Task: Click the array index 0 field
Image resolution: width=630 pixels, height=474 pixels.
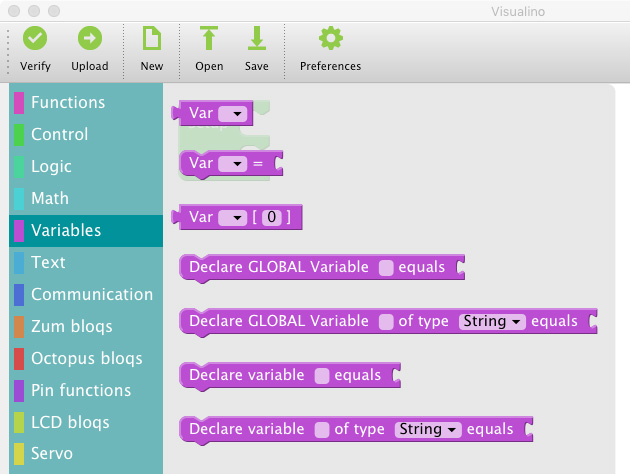Action: [x=272, y=217]
